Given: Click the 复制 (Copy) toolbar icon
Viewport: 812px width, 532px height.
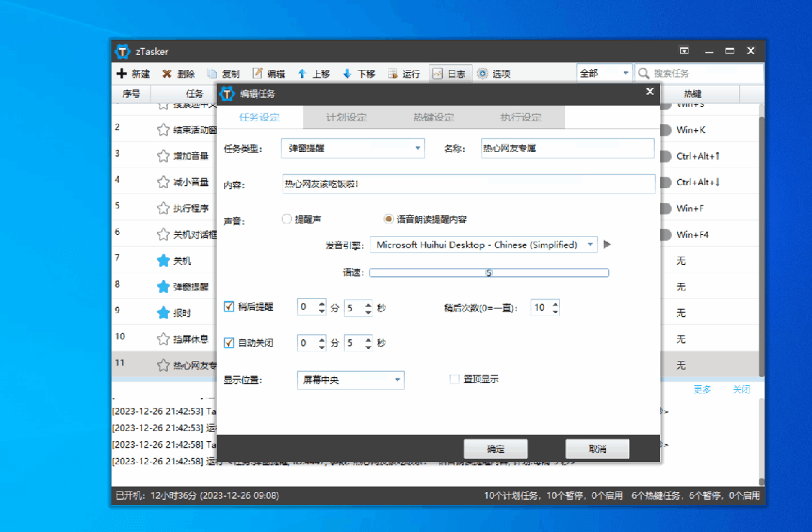Looking at the screenshot, I should [x=212, y=74].
